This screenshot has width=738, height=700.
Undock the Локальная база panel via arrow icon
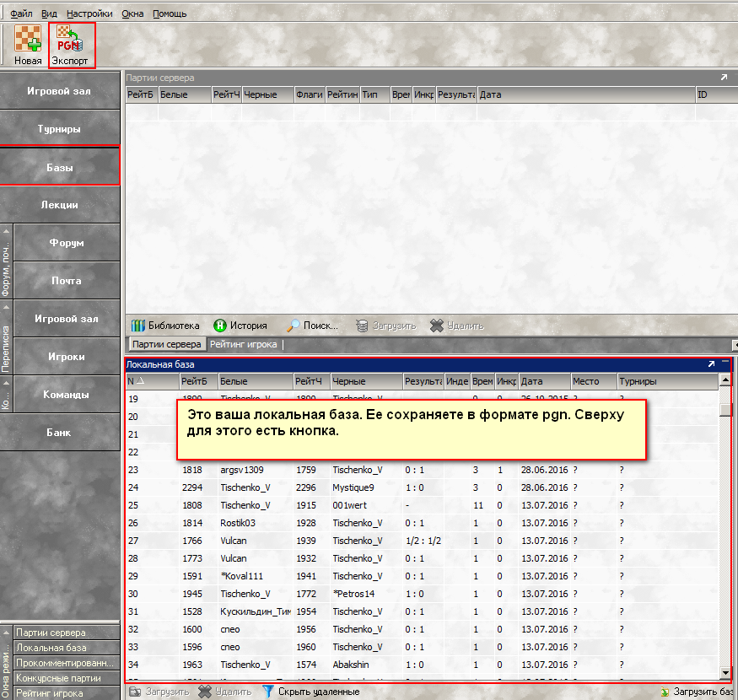(x=712, y=364)
